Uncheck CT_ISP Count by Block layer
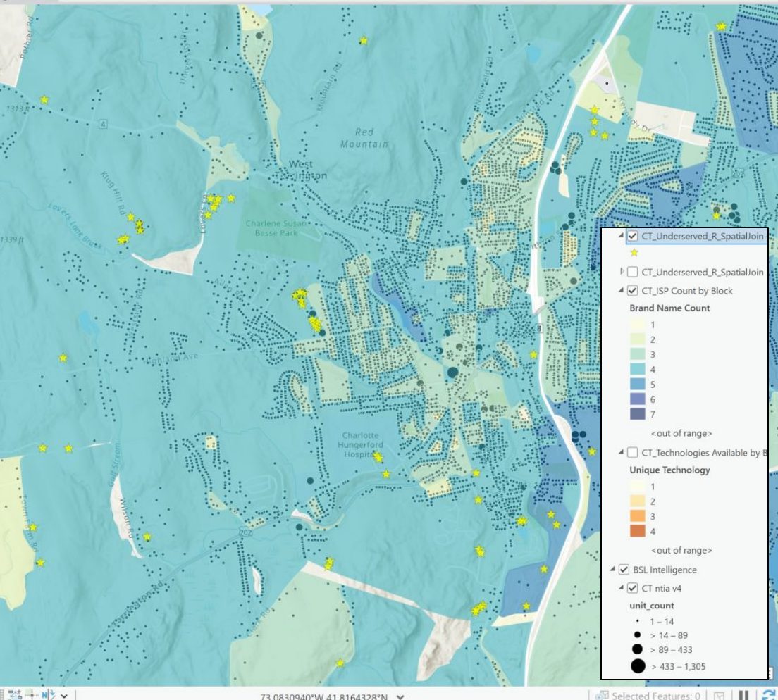 pos(633,291)
